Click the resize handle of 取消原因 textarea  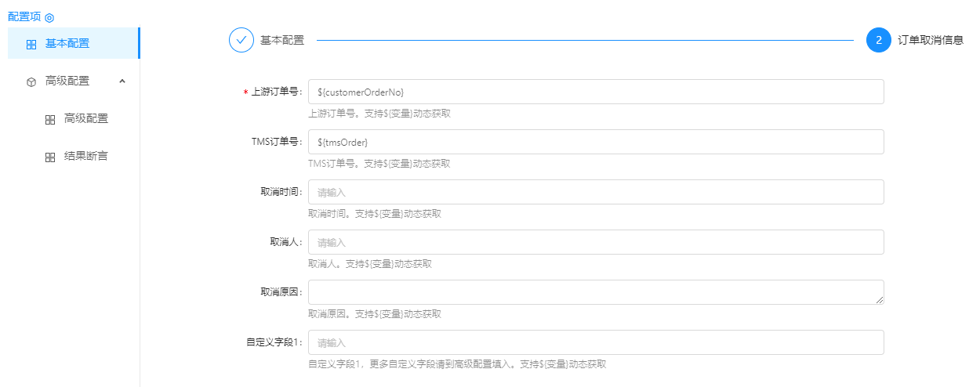click(x=879, y=299)
